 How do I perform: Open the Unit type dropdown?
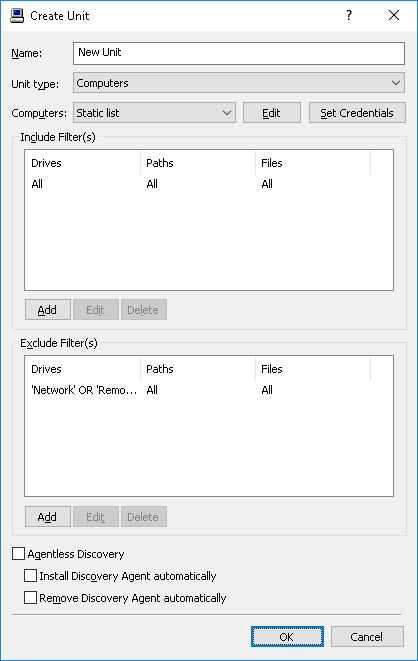pyautogui.click(x=239, y=83)
